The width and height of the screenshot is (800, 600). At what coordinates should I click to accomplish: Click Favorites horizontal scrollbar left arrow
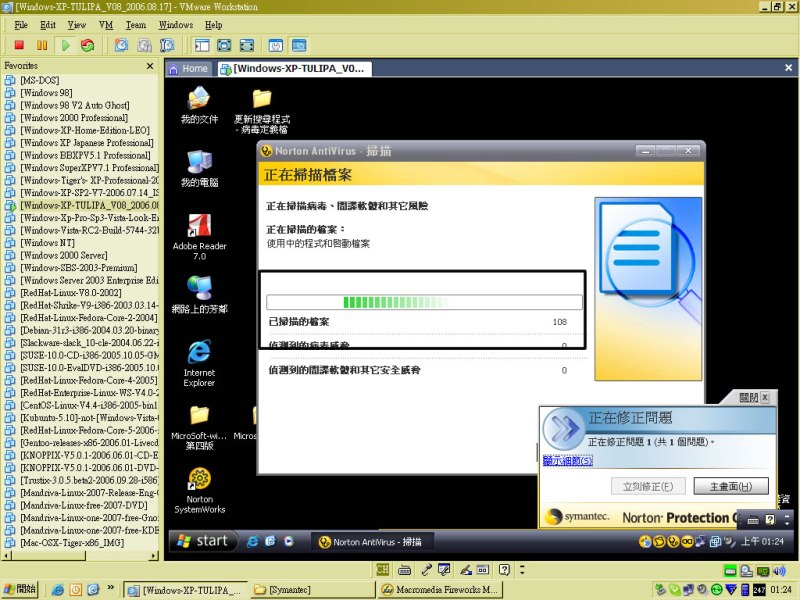point(7,555)
